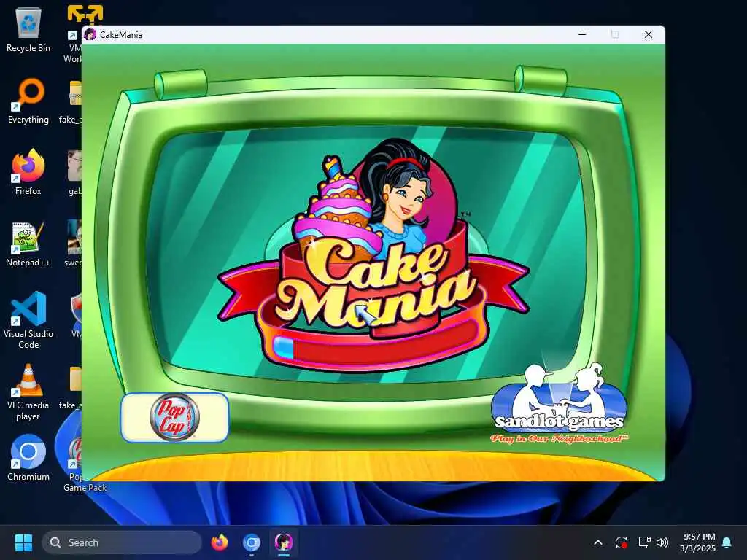
Task: Select the CakeMania taskbar button
Action: [x=284, y=542]
